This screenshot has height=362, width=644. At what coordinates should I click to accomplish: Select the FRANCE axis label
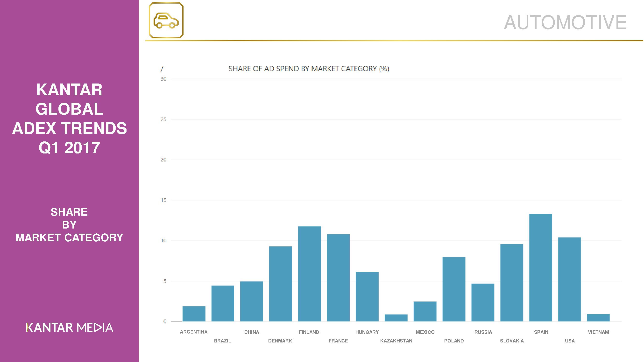(338, 341)
